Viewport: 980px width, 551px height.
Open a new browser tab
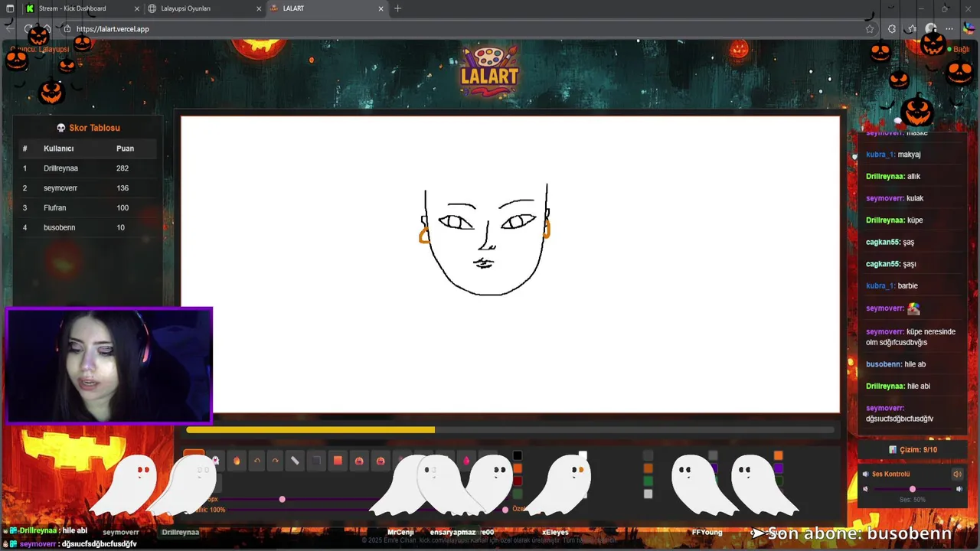tap(397, 8)
